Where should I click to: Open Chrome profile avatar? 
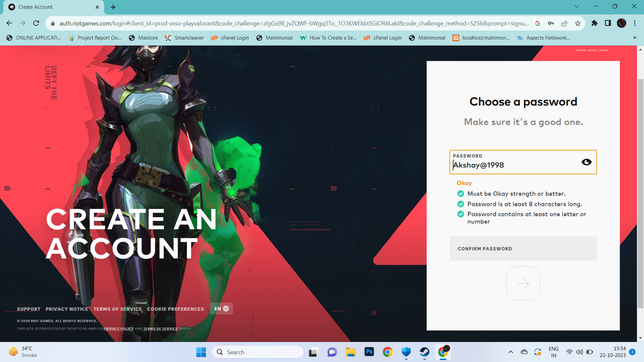622,23
